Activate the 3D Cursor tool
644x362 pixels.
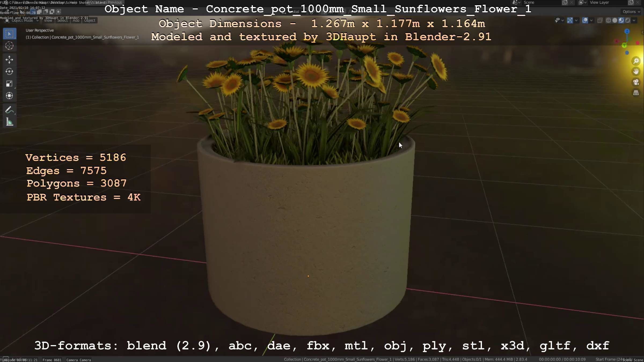pos(9,46)
